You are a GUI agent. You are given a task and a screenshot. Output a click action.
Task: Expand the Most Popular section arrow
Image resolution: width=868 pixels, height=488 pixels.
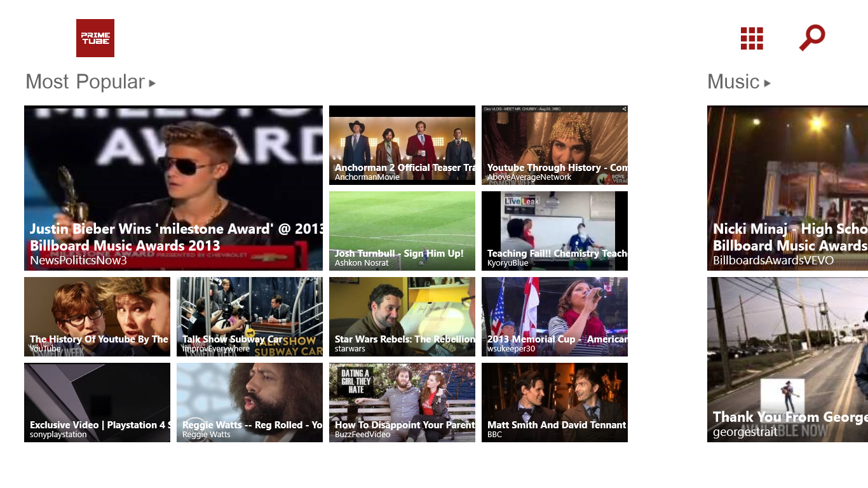[153, 83]
